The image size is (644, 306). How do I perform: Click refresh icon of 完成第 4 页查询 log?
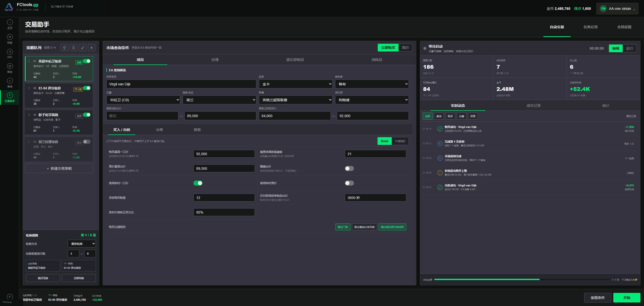(x=440, y=144)
